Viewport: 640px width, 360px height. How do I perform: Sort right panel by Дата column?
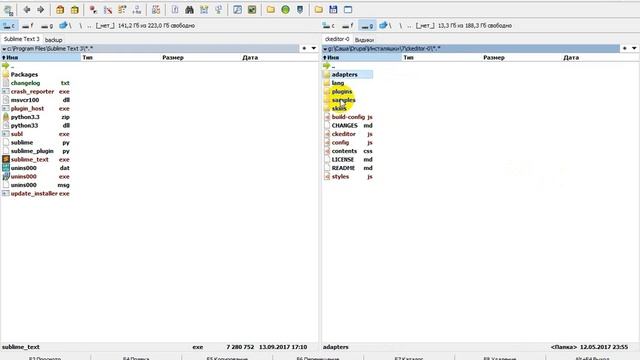tap(600, 58)
